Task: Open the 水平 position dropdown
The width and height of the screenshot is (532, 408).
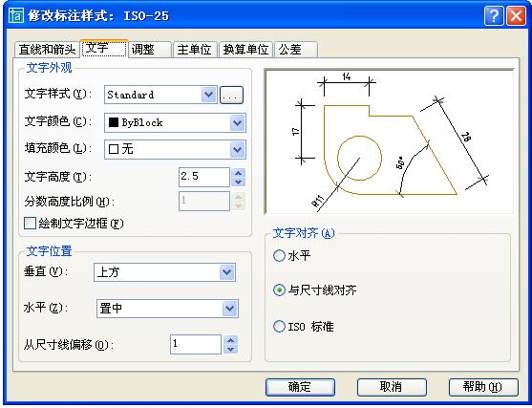Action: pyautogui.click(x=230, y=309)
